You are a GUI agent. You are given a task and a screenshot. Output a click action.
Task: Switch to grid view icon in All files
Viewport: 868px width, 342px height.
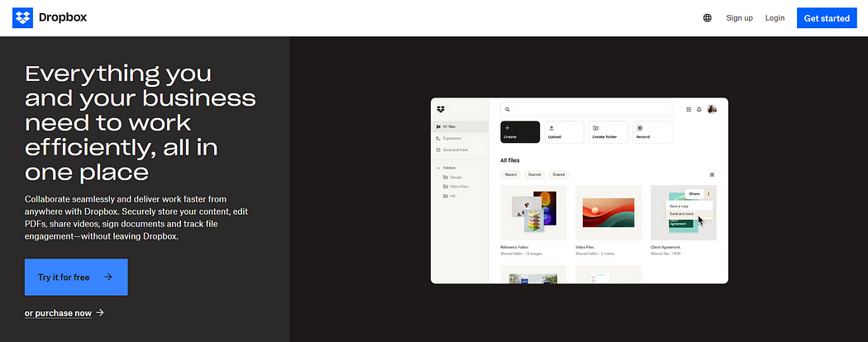point(712,175)
